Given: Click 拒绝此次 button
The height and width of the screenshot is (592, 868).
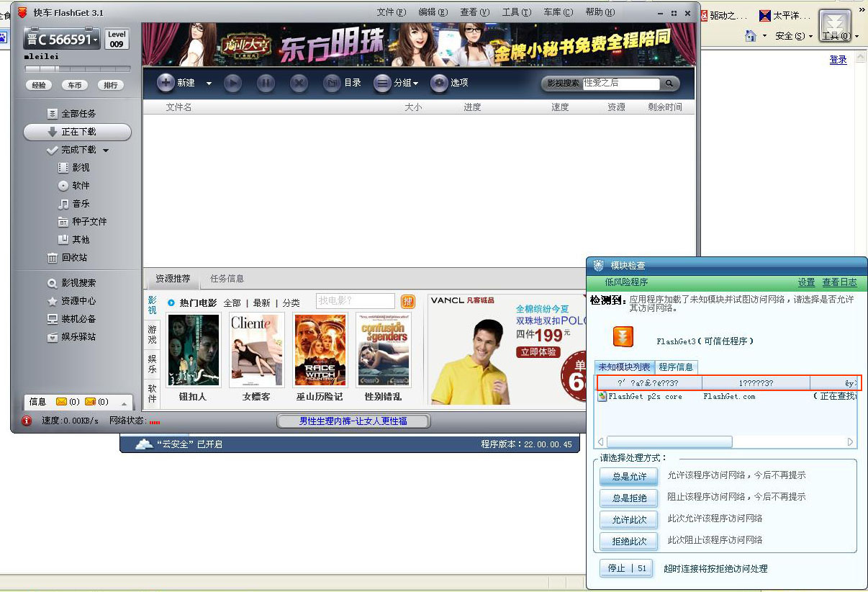Looking at the screenshot, I should coord(629,541).
